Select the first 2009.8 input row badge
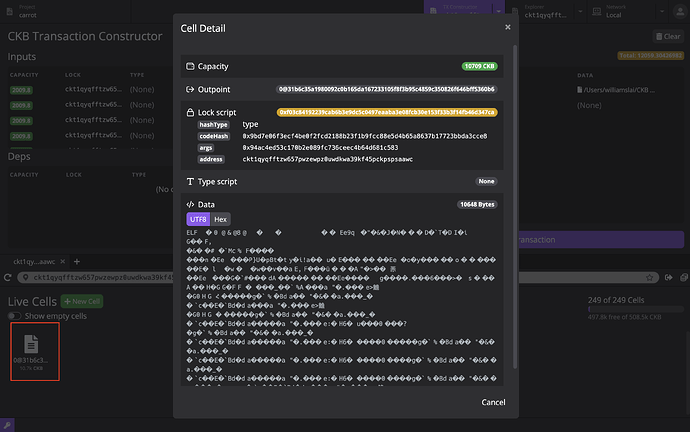Screen dimensions: 690x432 [x=21, y=90]
